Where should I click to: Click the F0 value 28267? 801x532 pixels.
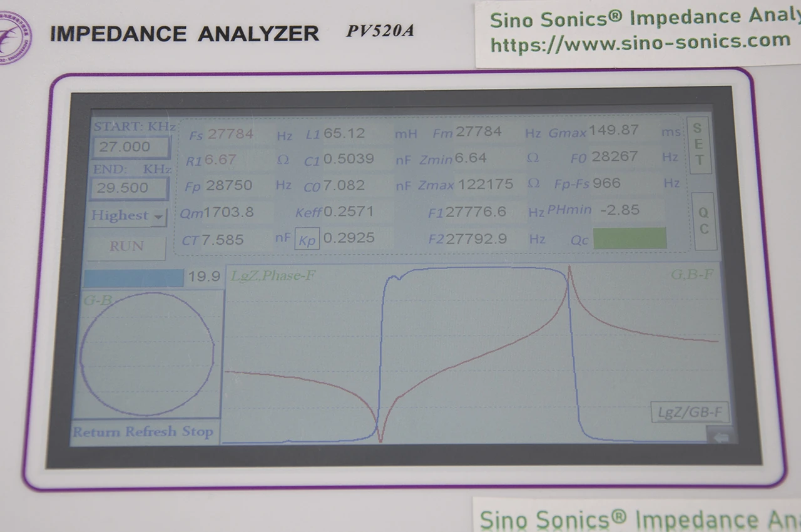point(615,156)
